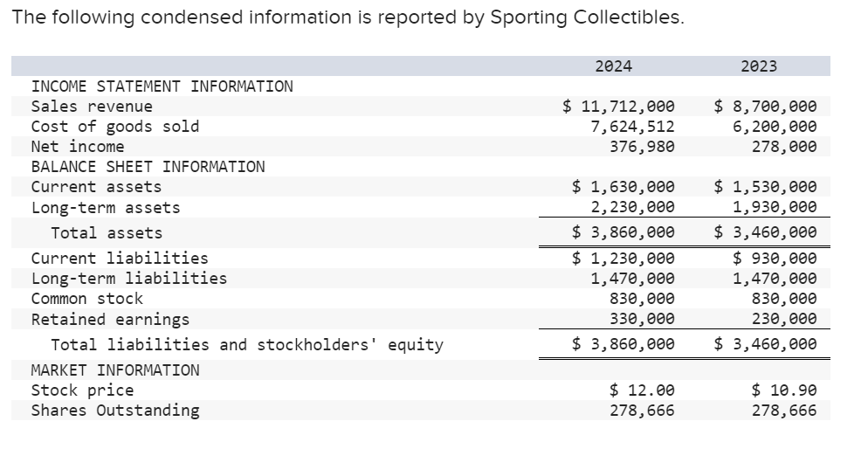Click the 'INCOME STATEMENT INFORMATION' heading
The width and height of the screenshot is (868, 449).
(162, 86)
